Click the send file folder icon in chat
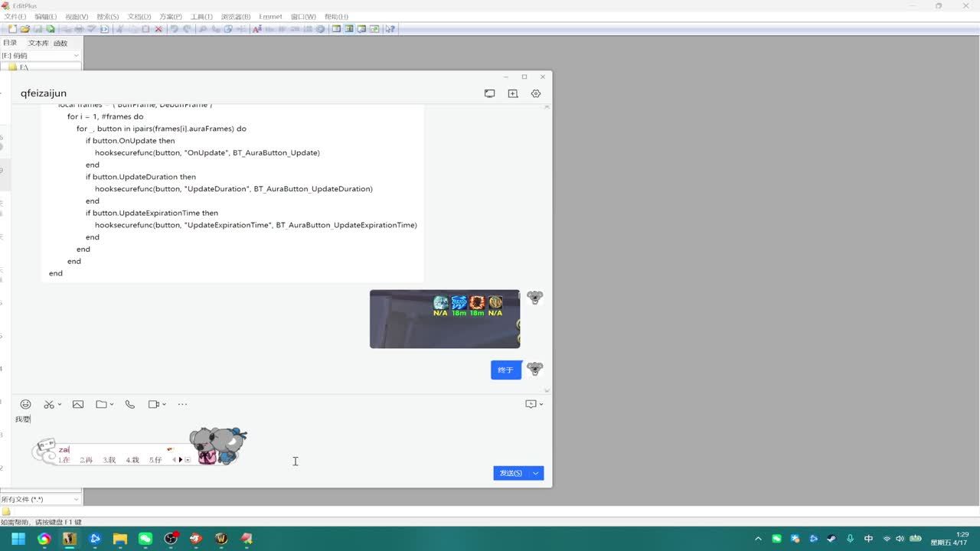The width and height of the screenshot is (980, 551). click(101, 404)
